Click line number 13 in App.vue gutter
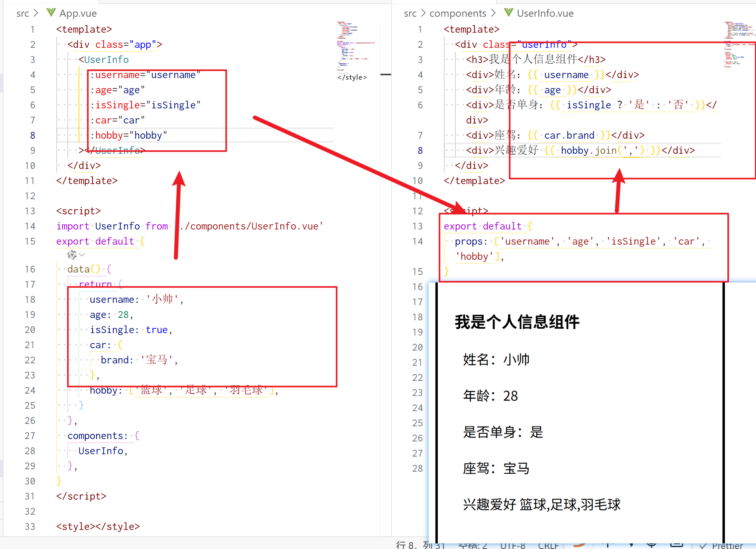The image size is (756, 549). pos(30,211)
